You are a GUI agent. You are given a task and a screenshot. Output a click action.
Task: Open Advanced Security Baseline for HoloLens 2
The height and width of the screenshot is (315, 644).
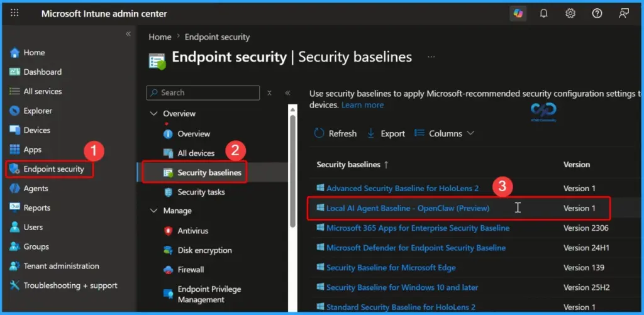402,189
